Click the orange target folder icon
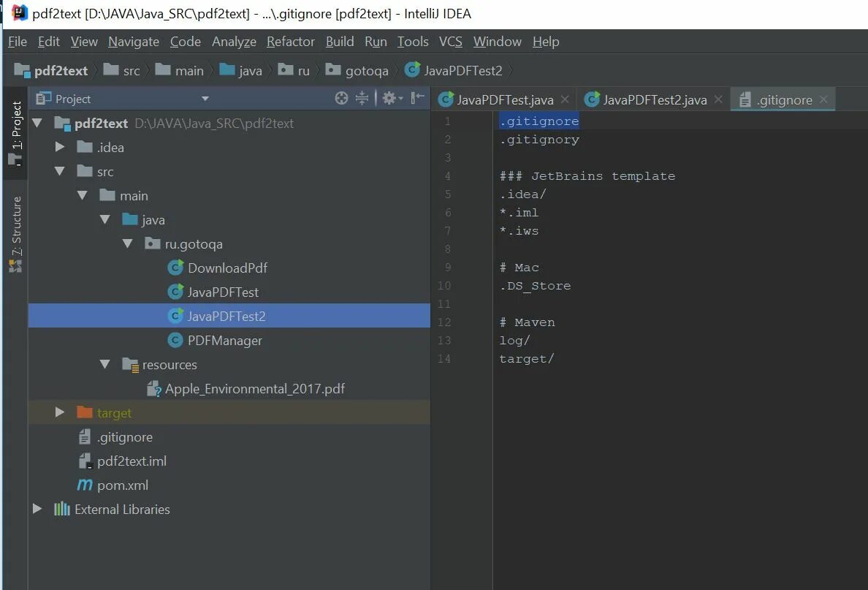This screenshot has width=868, height=590. 85,412
